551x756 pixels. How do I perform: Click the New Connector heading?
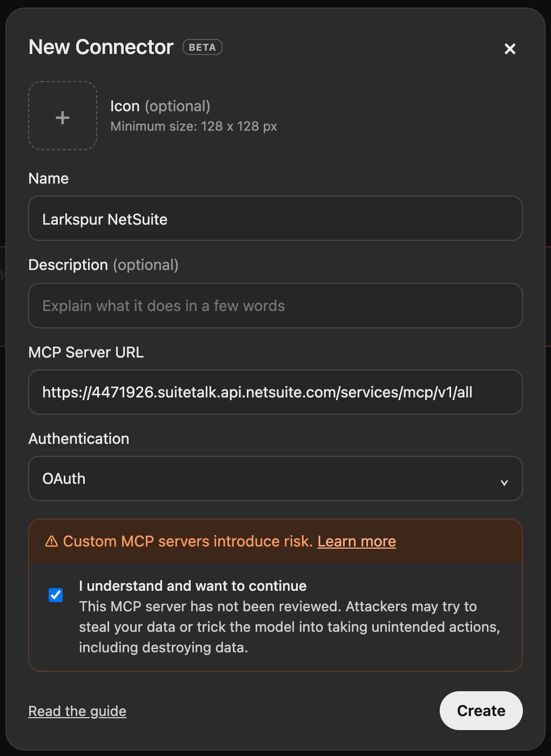pos(101,47)
